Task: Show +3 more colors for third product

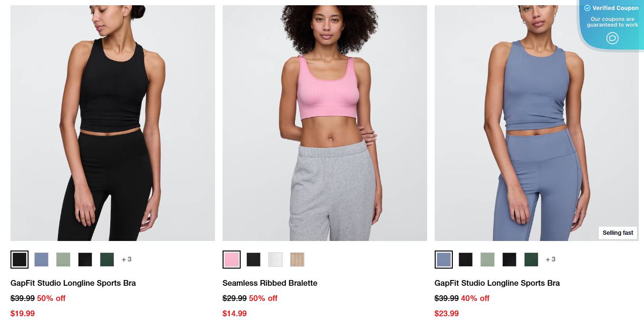Action: tap(551, 260)
